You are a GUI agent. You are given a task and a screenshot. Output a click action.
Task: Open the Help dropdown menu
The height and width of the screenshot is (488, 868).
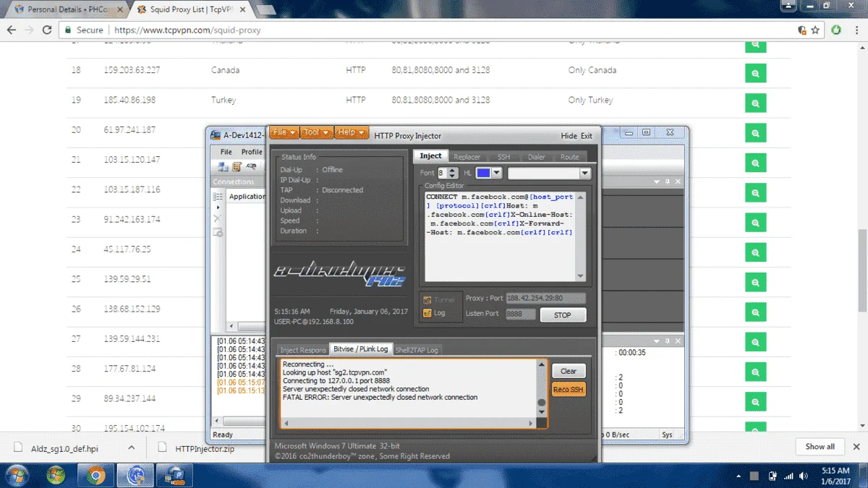click(x=352, y=133)
